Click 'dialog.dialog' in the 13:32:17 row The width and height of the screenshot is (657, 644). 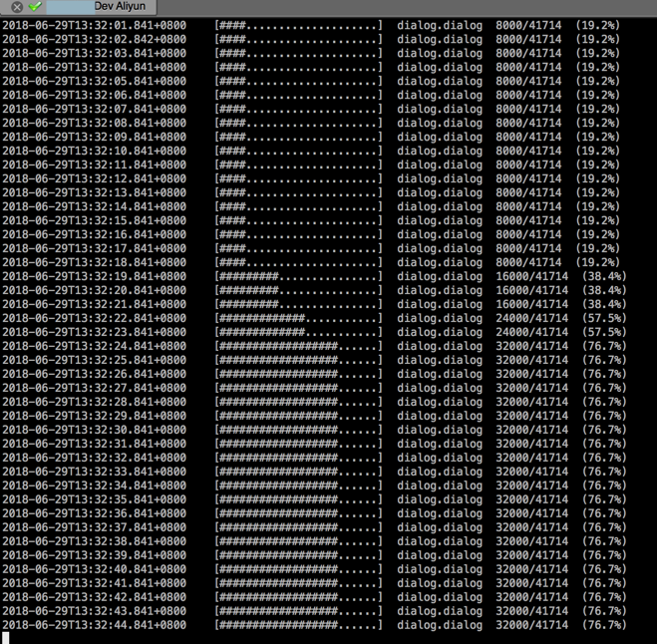pos(440,248)
